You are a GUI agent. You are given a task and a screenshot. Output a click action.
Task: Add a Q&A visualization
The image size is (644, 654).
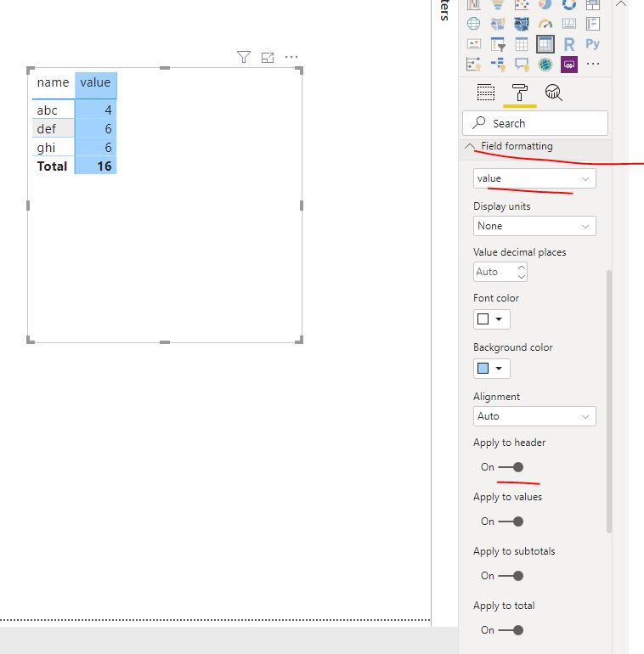coord(522,65)
